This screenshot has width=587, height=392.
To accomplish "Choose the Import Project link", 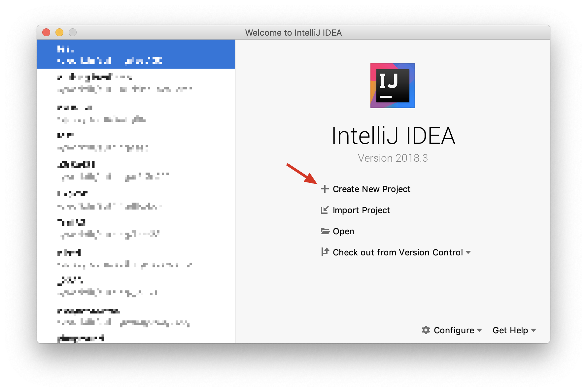I will 361,210.
